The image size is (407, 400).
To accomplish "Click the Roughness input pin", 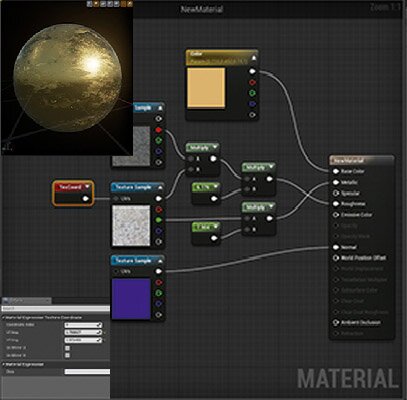I will click(x=336, y=204).
